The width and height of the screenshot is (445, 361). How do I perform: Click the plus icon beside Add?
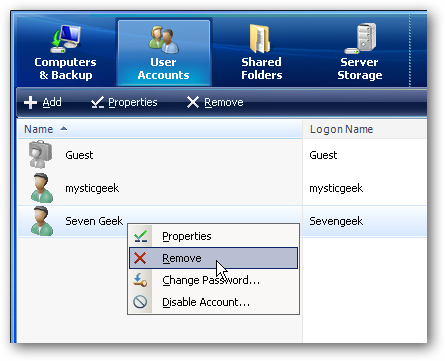click(30, 102)
